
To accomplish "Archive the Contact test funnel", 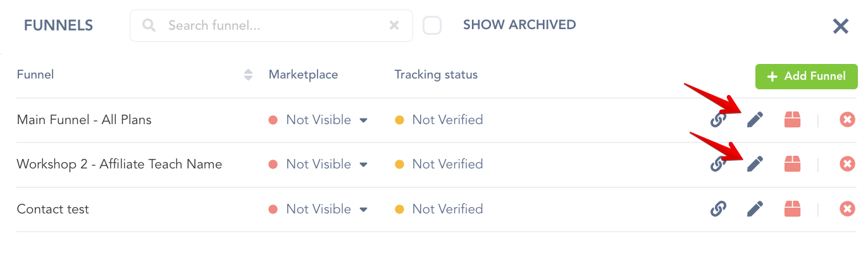I will [792, 209].
